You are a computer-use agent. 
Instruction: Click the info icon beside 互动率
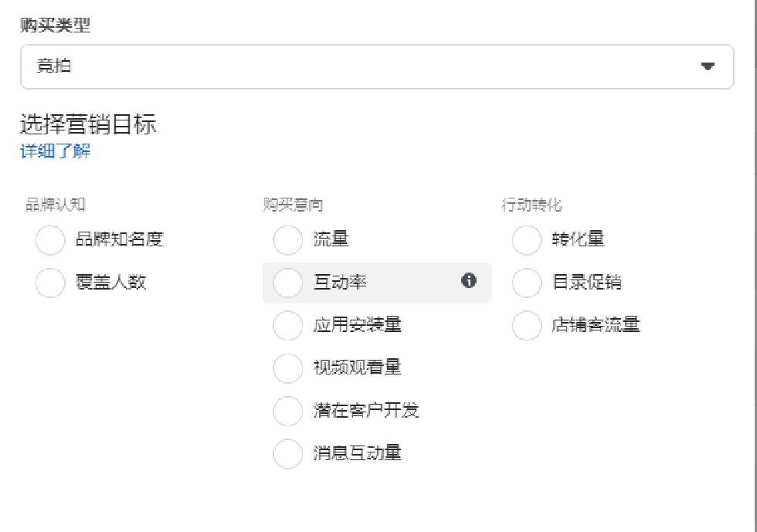tap(469, 281)
